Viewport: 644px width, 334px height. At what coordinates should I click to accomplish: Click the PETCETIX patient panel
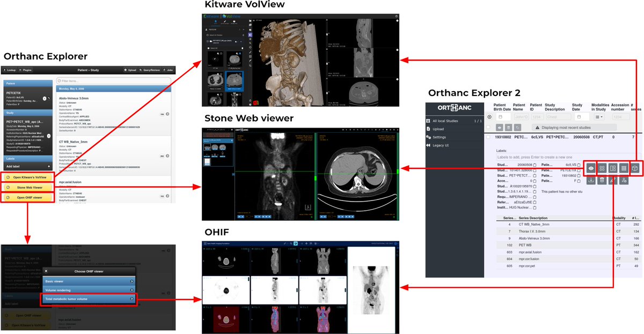pos(27,97)
